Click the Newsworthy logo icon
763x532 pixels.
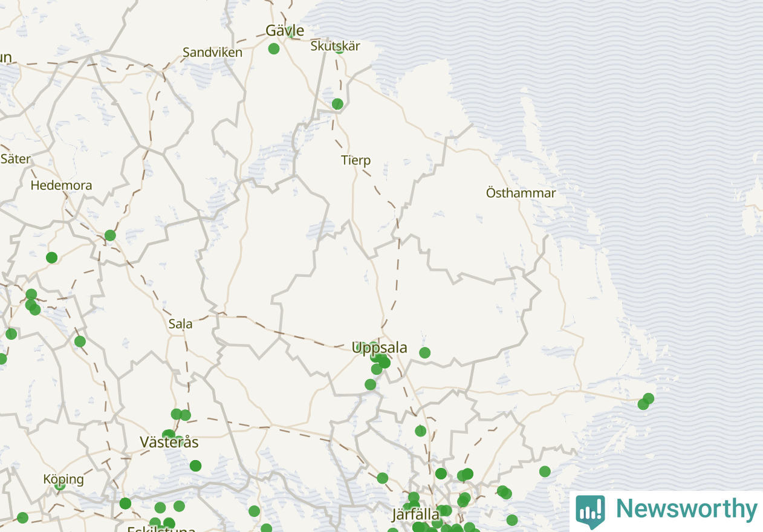(x=590, y=511)
